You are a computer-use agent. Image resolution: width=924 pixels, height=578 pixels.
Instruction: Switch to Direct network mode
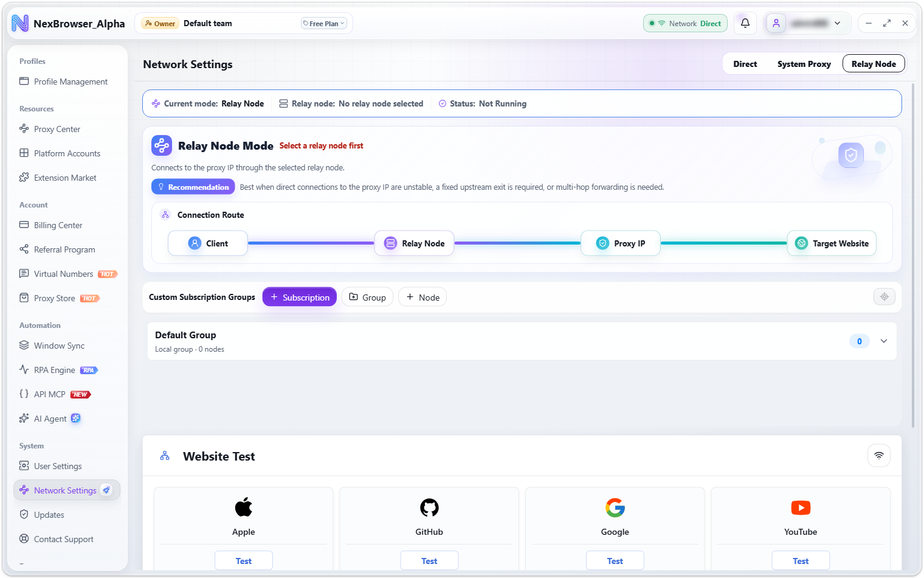(745, 64)
